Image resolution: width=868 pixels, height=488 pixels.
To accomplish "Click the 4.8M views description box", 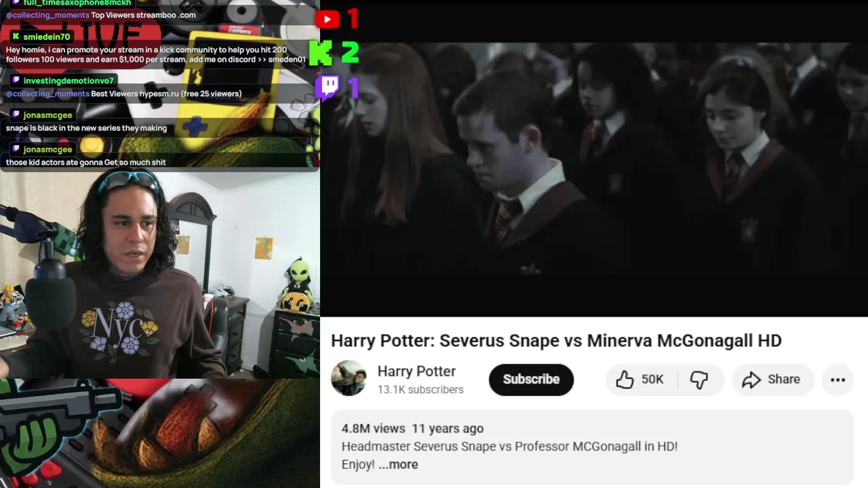I will (591, 447).
